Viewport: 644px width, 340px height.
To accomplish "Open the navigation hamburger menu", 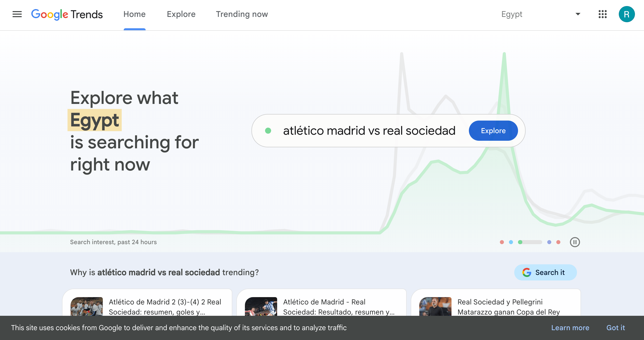I will tap(17, 14).
